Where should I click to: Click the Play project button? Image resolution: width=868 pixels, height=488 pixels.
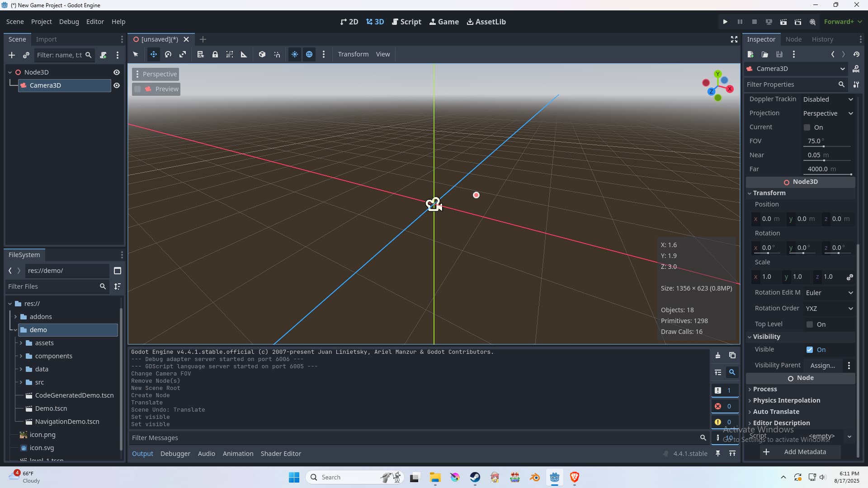725,22
